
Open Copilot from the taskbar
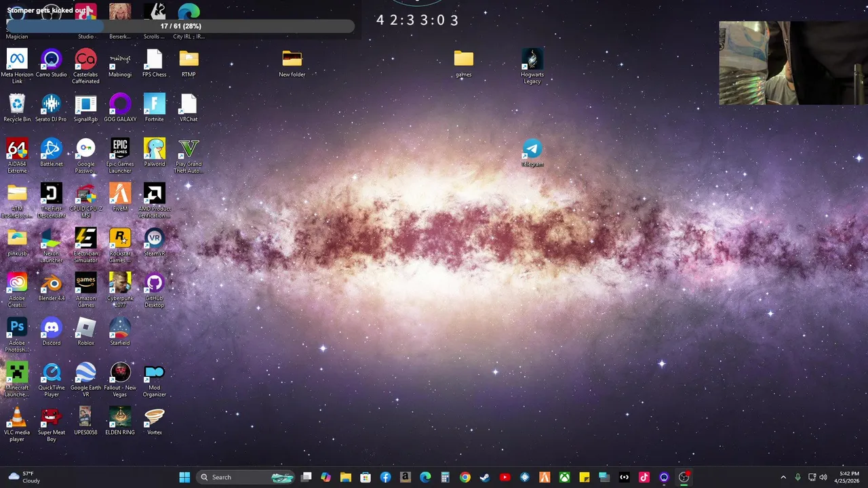[326, 477]
